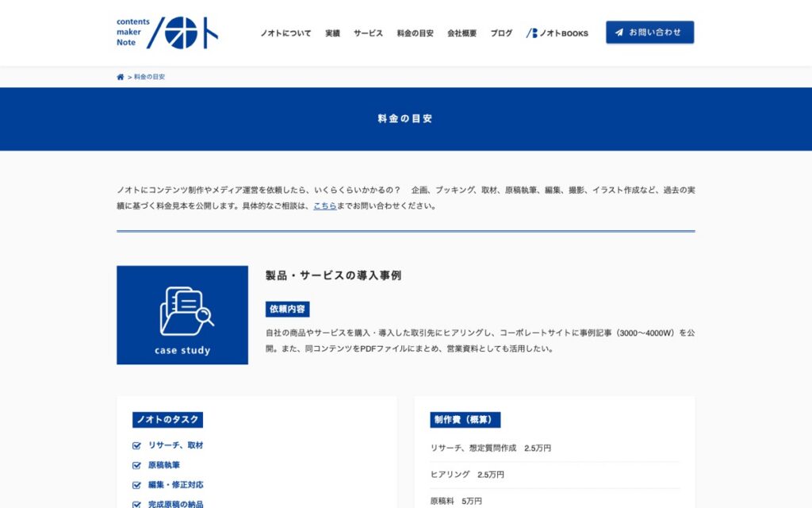Click the B logo icon of ノオトBOOKS
This screenshot has width=812, height=508.
coord(532,33)
